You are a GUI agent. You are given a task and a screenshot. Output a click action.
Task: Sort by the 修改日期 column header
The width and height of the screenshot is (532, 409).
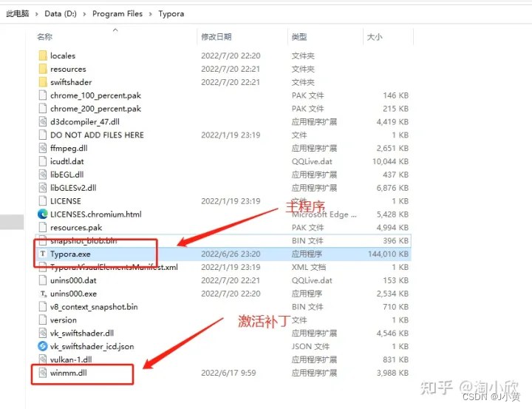point(216,37)
